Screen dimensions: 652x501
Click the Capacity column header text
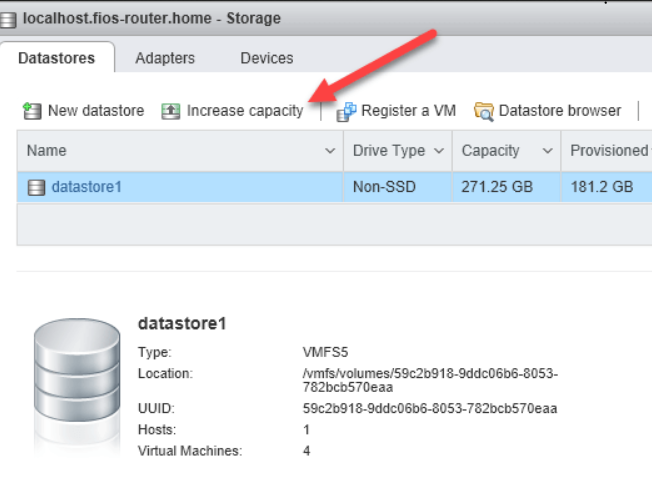[x=490, y=151]
